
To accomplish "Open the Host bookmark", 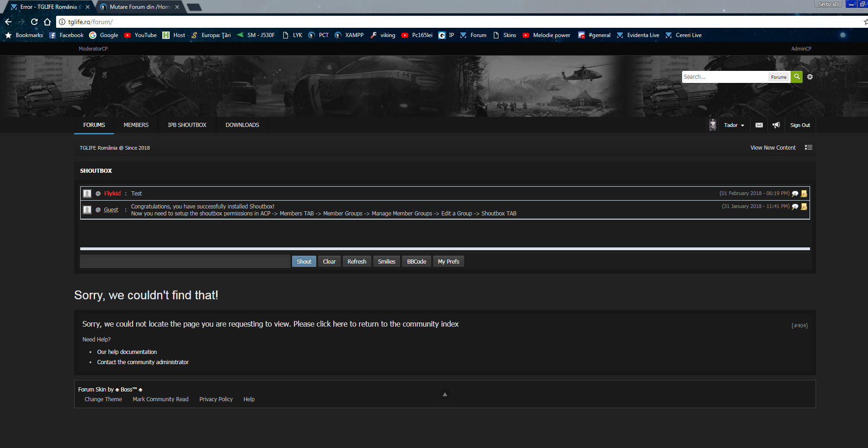I will point(174,35).
